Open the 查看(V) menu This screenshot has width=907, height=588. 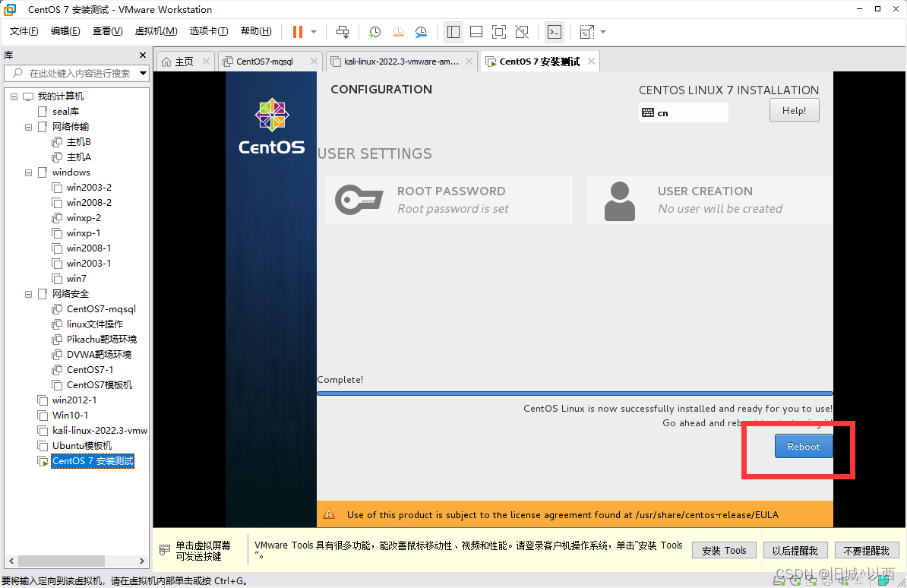click(x=108, y=31)
